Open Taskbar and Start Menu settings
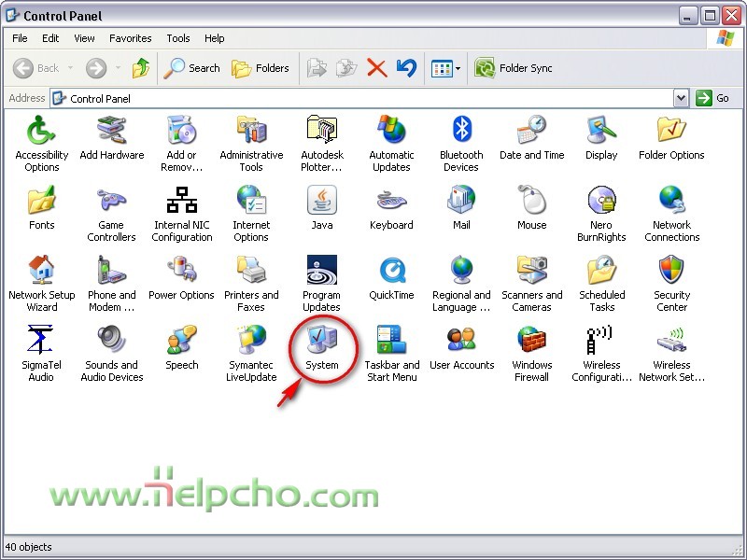The height and width of the screenshot is (560, 747). (x=391, y=354)
